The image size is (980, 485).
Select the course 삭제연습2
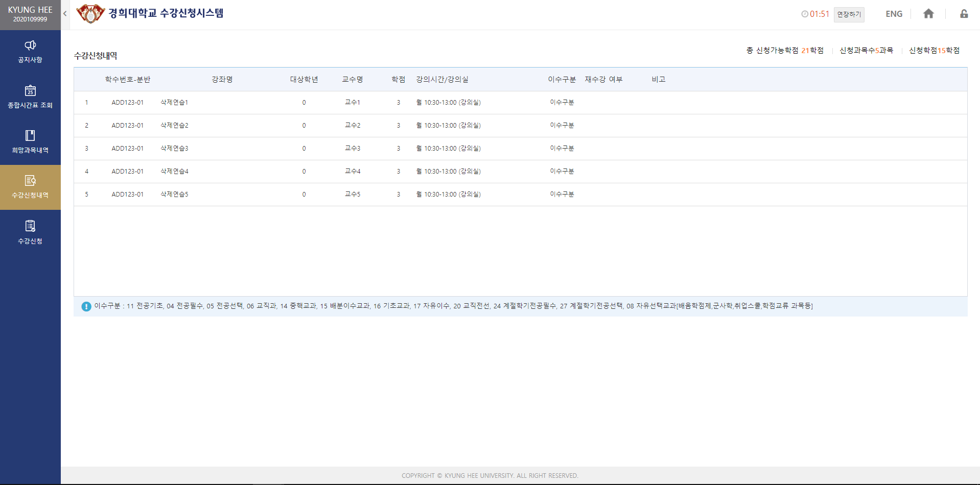tap(174, 126)
